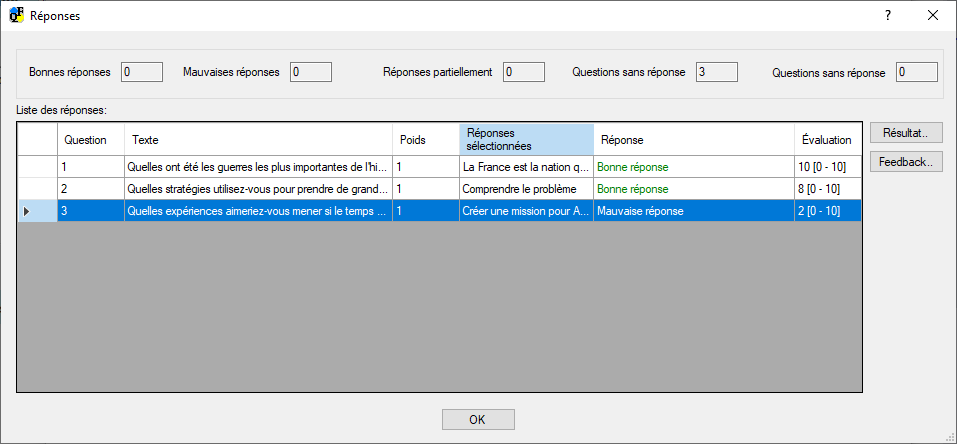Click the Évaluation column header

826,140
